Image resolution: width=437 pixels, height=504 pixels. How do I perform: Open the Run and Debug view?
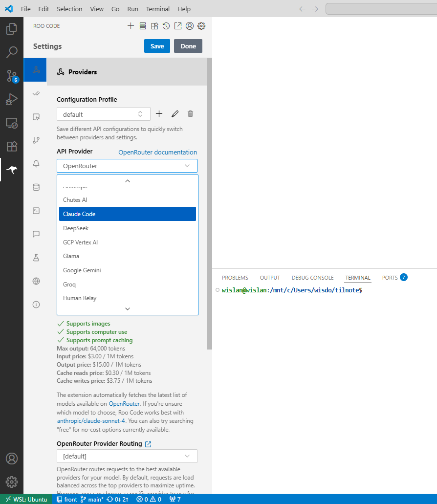(x=12, y=99)
